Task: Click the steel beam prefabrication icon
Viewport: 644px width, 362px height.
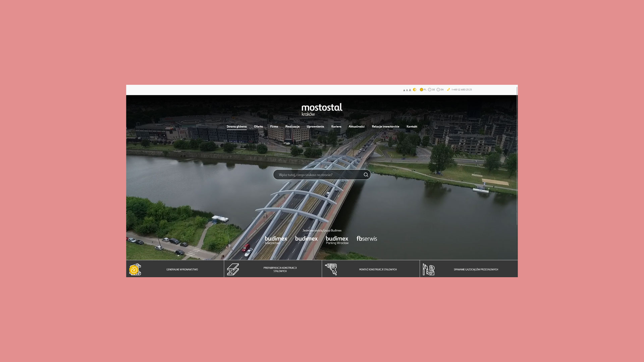Action: (233, 269)
